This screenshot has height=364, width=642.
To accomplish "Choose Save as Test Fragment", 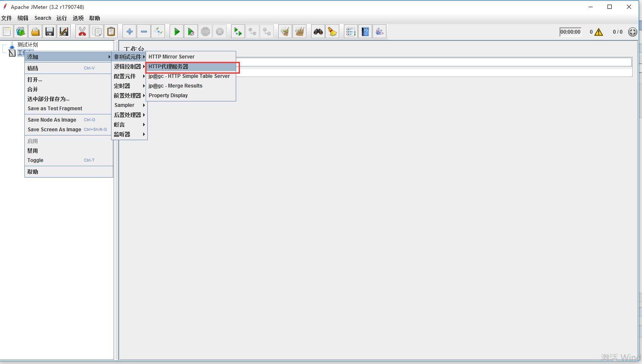I will tap(69, 109).
